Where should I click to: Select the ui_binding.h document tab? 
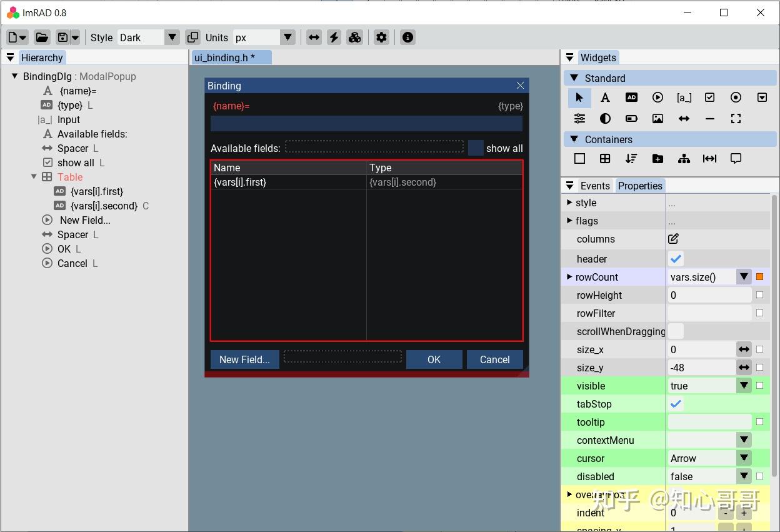tap(231, 56)
